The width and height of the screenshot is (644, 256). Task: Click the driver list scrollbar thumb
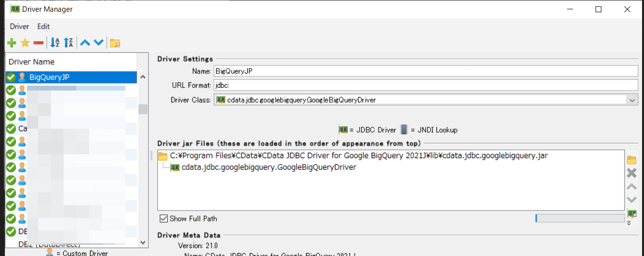(x=143, y=109)
